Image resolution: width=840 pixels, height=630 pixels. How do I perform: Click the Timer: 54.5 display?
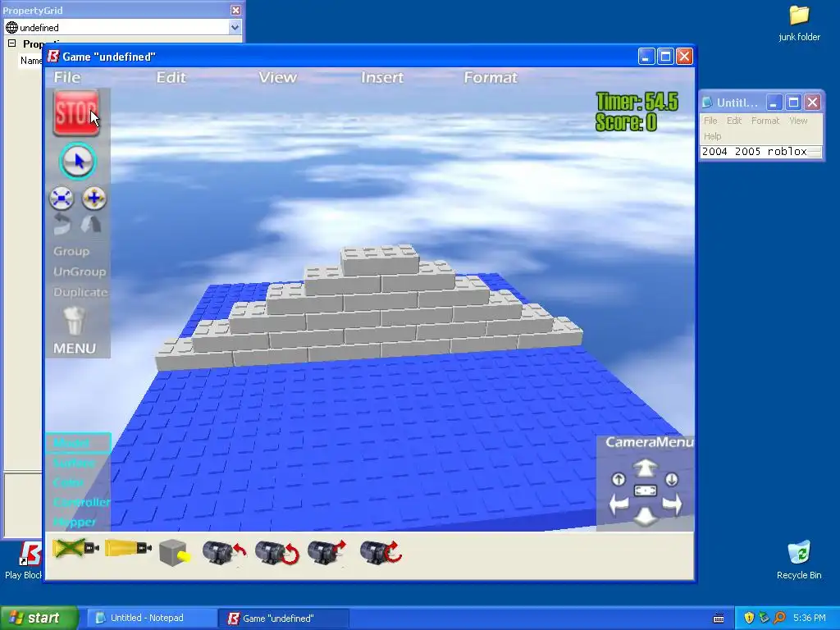(x=637, y=101)
